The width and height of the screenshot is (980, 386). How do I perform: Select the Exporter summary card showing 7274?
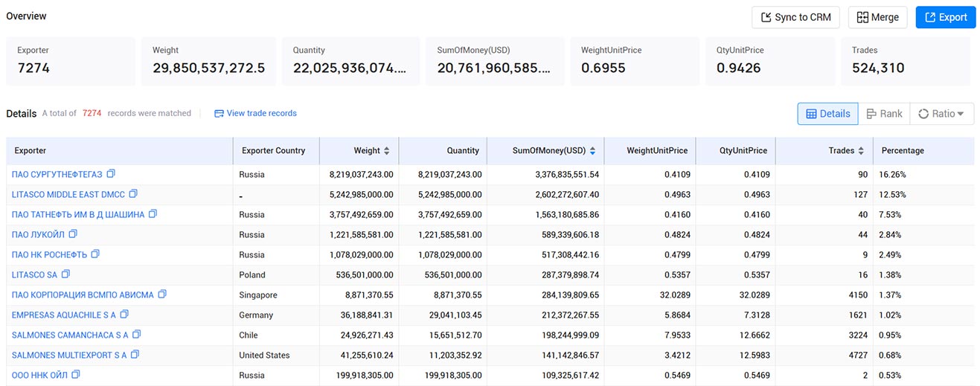pos(71,61)
